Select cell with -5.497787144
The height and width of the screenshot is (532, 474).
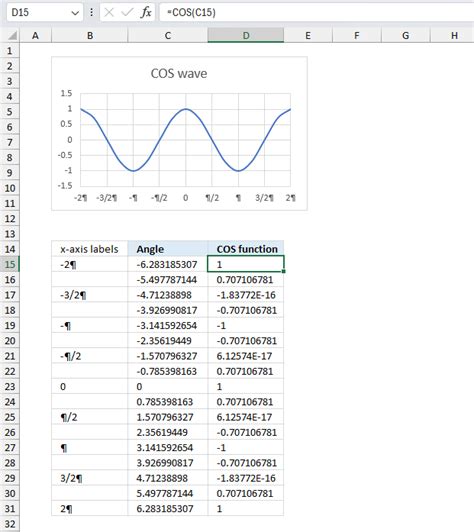click(168, 280)
